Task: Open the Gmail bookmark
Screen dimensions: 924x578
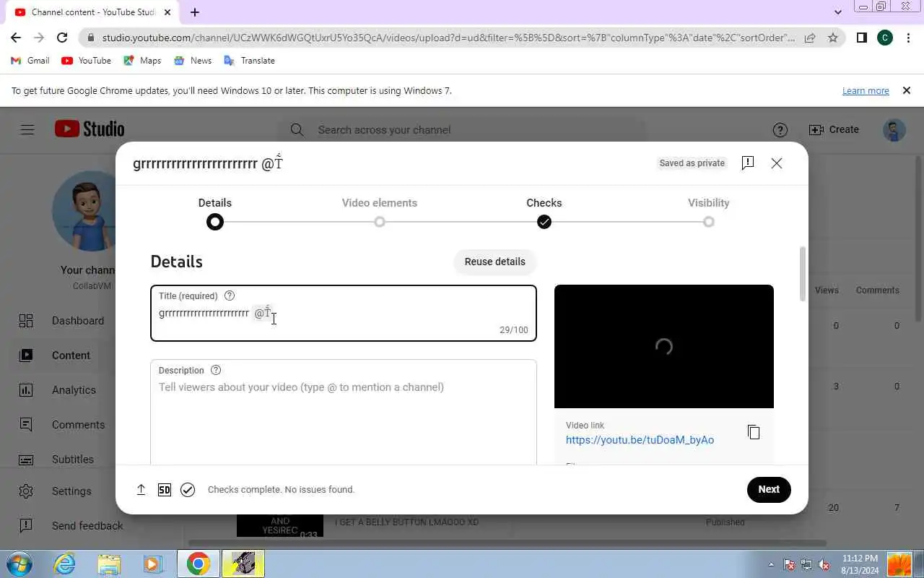Action: click(30, 61)
